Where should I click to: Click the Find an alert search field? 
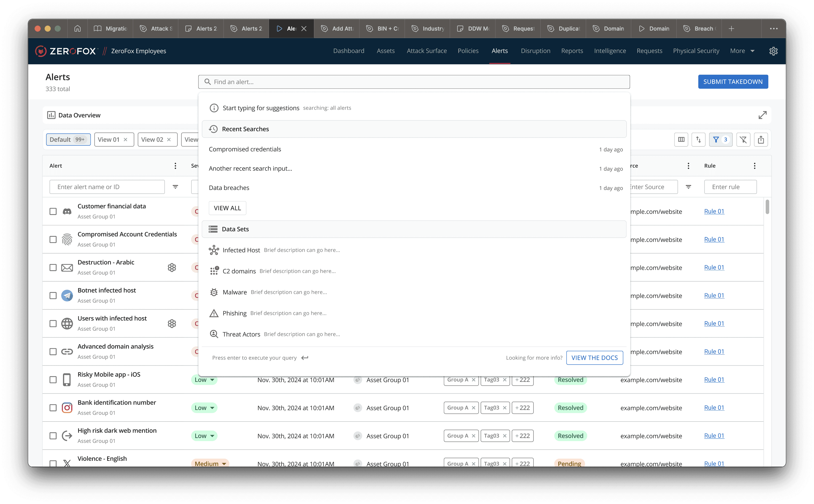tap(414, 82)
